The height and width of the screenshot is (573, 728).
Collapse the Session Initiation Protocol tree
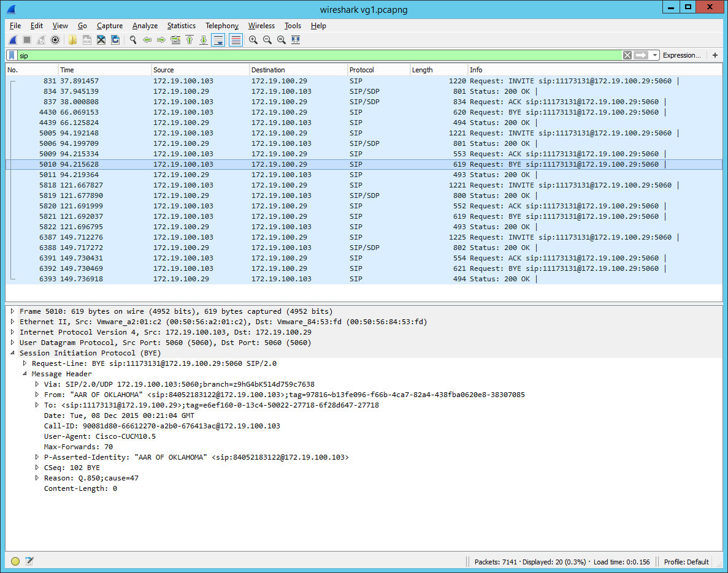tap(12, 353)
